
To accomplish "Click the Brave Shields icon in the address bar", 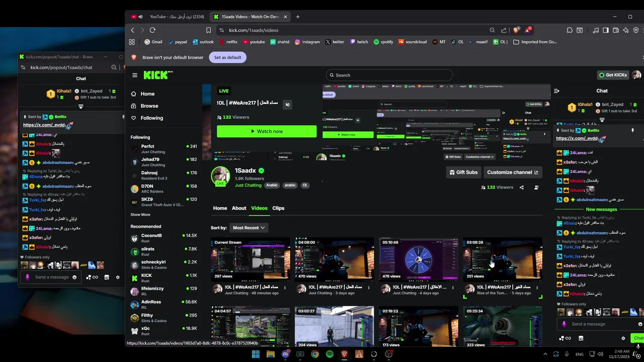I will (x=516, y=30).
